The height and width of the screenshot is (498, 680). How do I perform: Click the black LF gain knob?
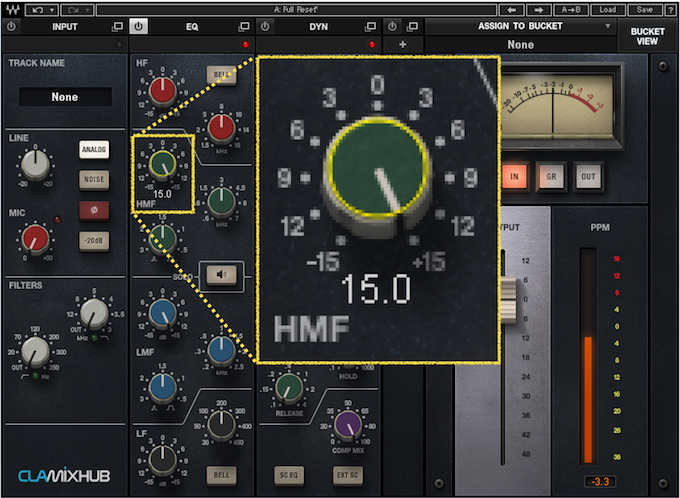[x=163, y=460]
